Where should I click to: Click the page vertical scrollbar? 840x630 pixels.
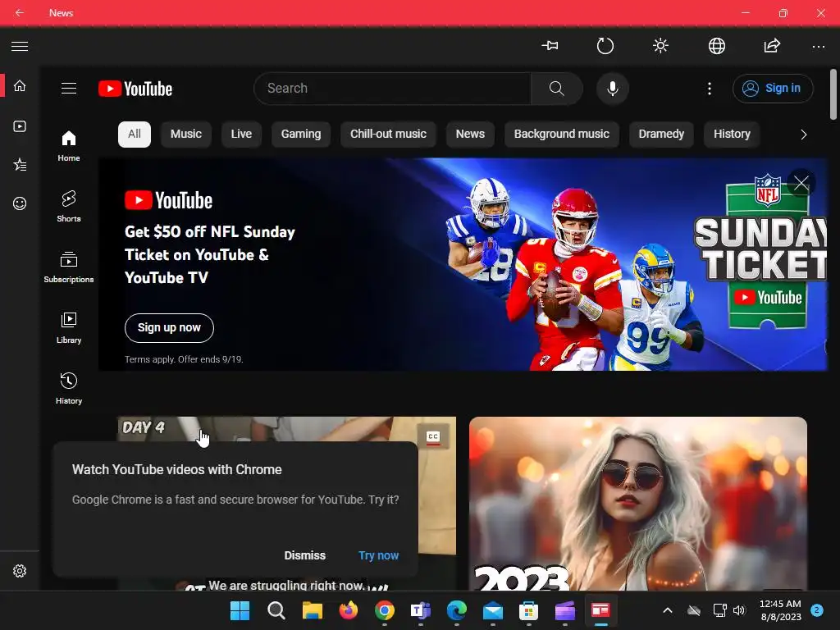pos(833,94)
